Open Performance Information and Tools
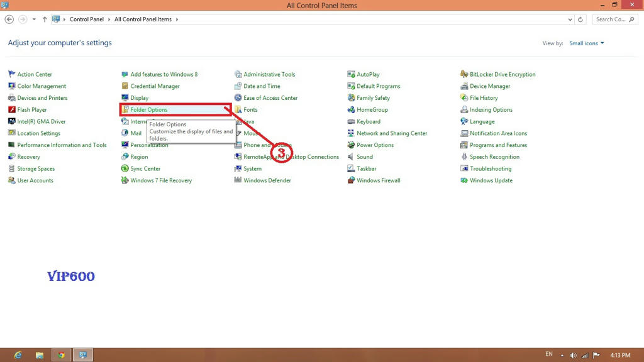 [62, 145]
